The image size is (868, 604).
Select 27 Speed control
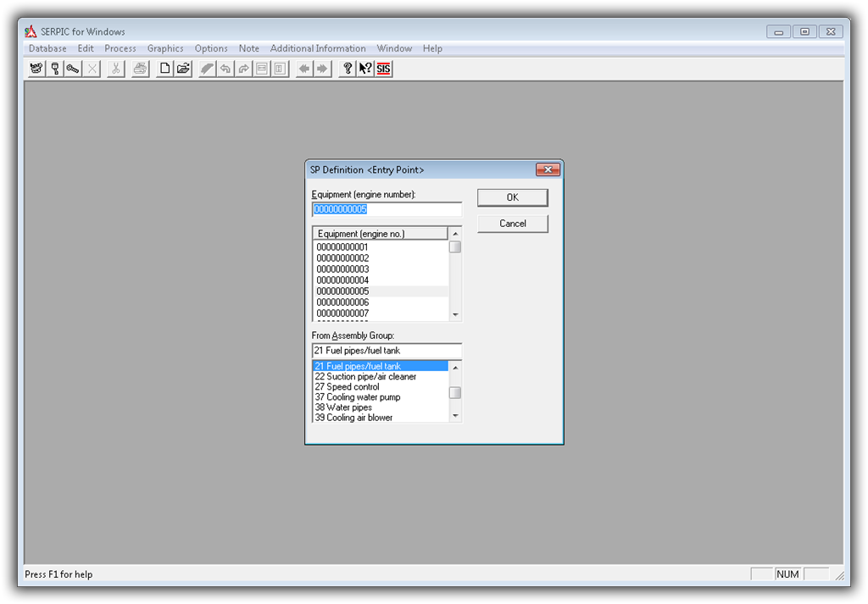381,387
